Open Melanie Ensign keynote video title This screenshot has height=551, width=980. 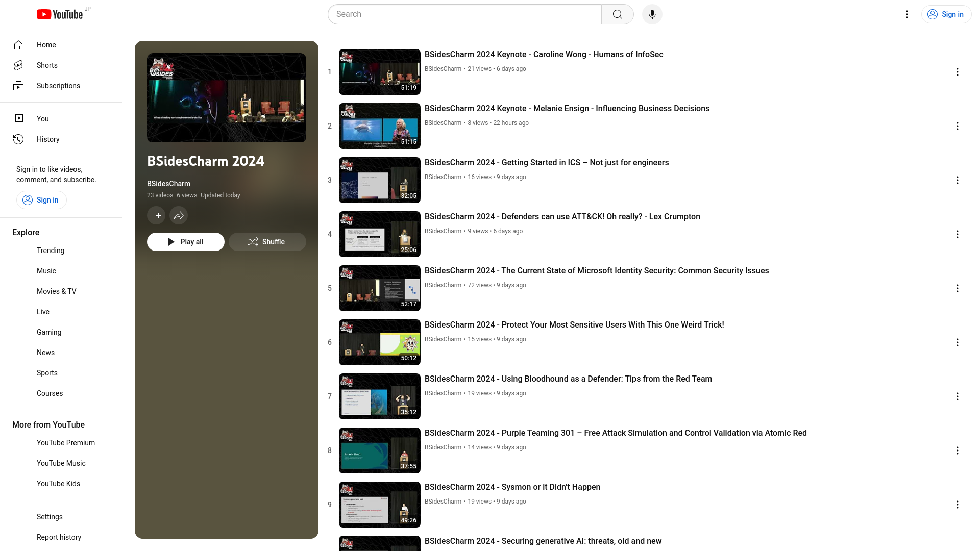[x=567, y=109]
